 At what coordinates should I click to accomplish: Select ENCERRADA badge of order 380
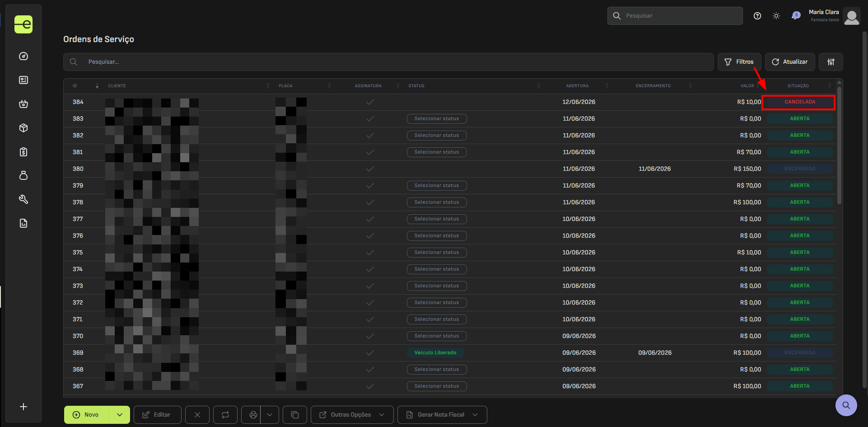tap(800, 169)
